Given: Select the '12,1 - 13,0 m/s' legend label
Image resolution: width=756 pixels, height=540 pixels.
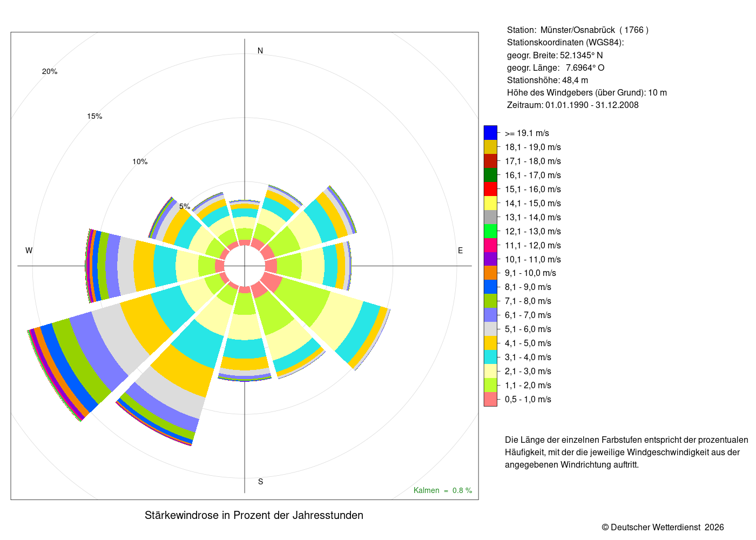Looking at the screenshot, I should [x=533, y=232].
